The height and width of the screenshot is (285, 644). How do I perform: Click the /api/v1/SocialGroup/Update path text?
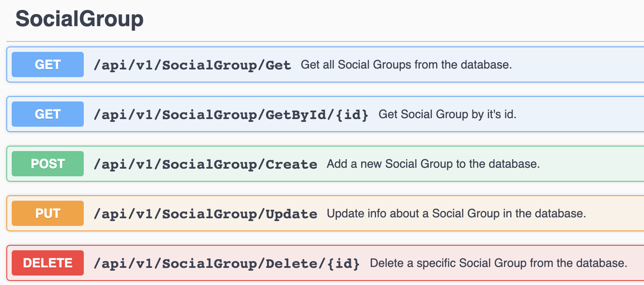(x=205, y=213)
